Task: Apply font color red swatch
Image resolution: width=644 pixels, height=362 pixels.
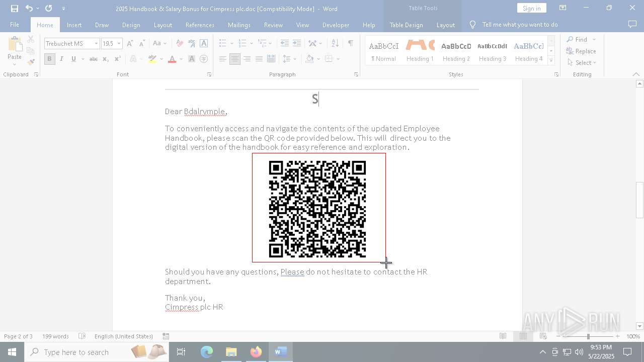Action: click(172, 59)
